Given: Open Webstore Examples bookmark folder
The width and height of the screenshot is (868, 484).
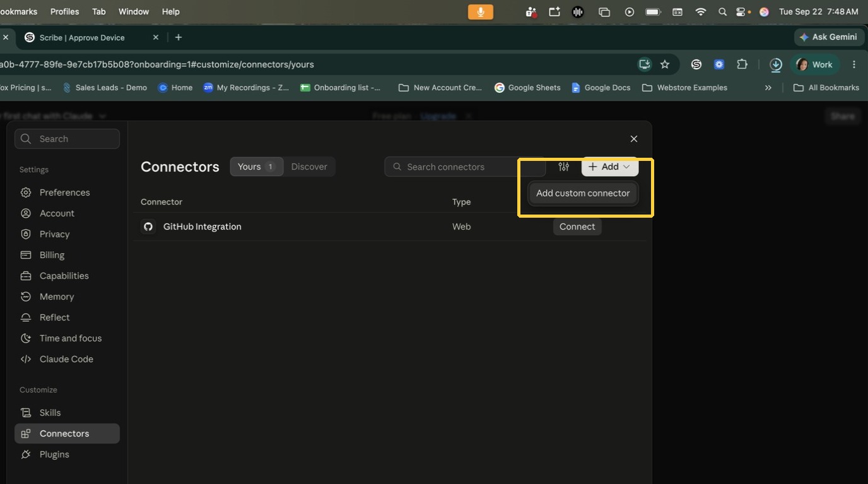Looking at the screenshot, I should click(x=684, y=88).
